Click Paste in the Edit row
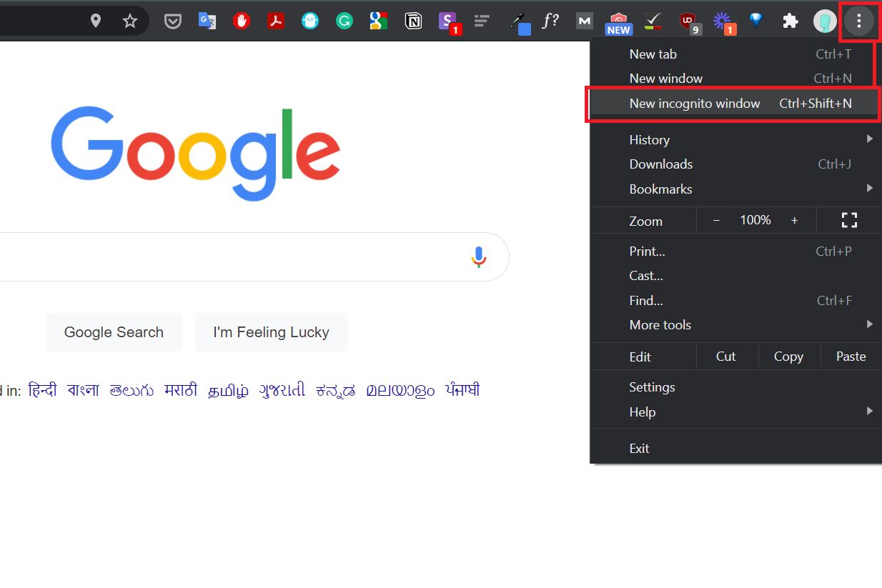The height and width of the screenshot is (588, 882). tap(851, 356)
